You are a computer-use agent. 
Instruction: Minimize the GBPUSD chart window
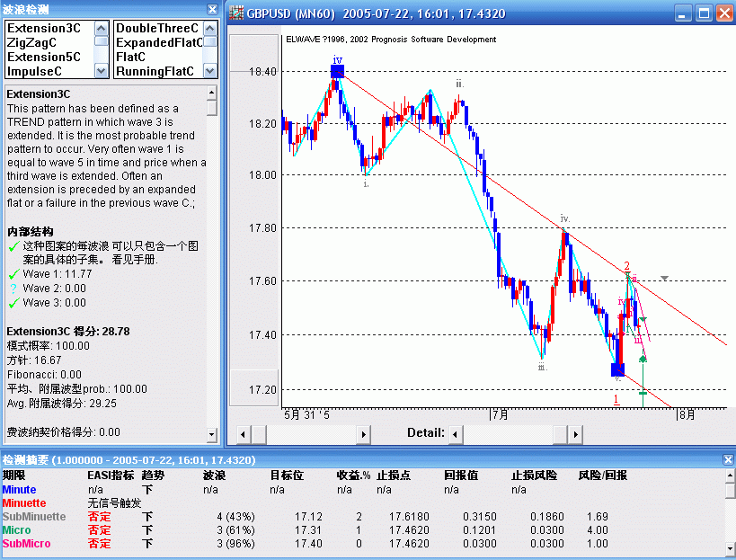[683, 13]
